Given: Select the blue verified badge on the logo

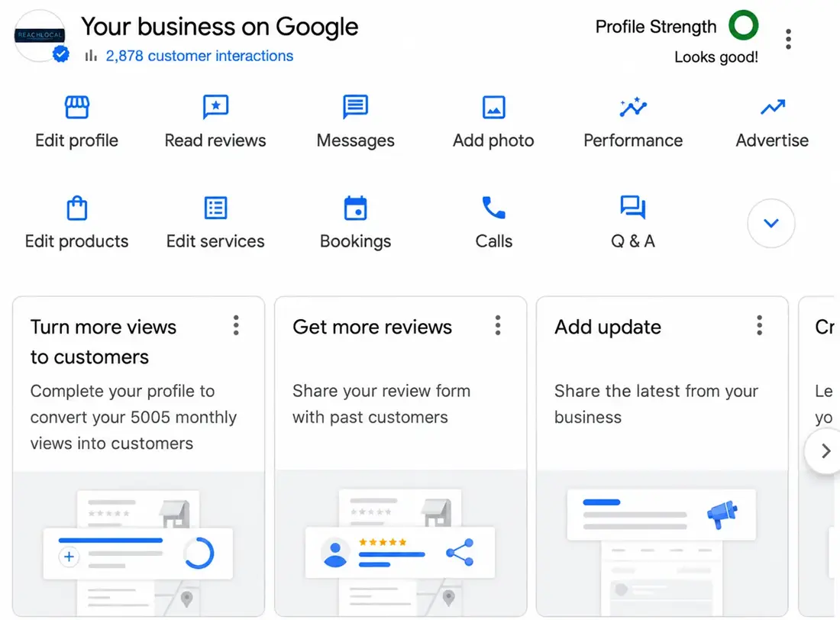Looking at the screenshot, I should coord(60,54).
